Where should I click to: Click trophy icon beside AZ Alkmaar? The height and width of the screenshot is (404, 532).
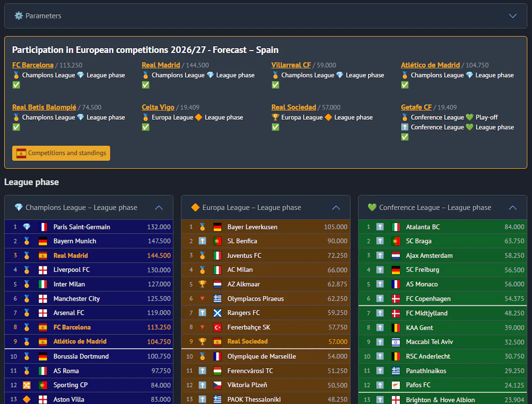[x=202, y=284]
